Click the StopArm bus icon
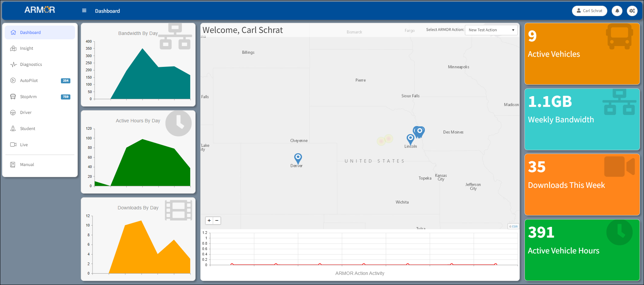 [13, 96]
